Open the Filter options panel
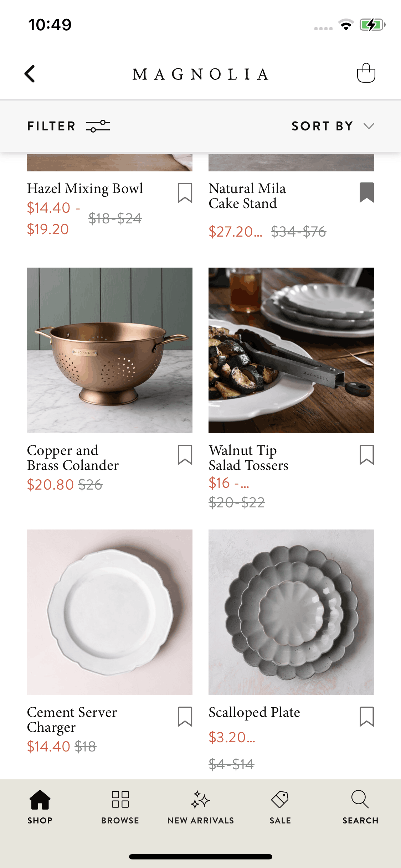 point(68,126)
